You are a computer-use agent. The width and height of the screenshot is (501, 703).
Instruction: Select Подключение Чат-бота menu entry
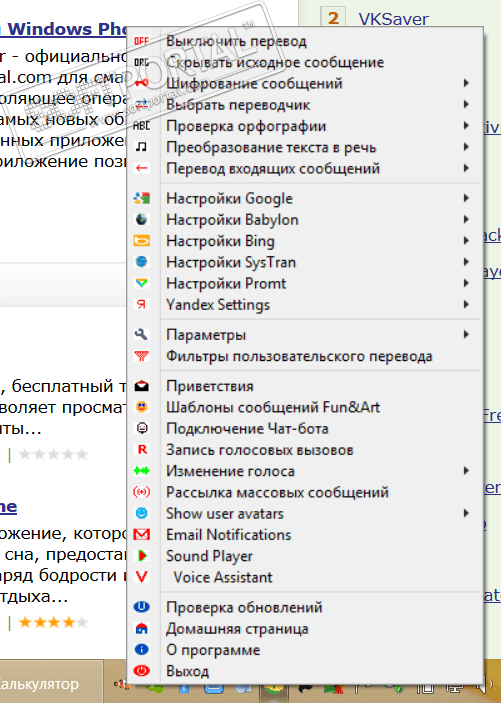click(304, 429)
